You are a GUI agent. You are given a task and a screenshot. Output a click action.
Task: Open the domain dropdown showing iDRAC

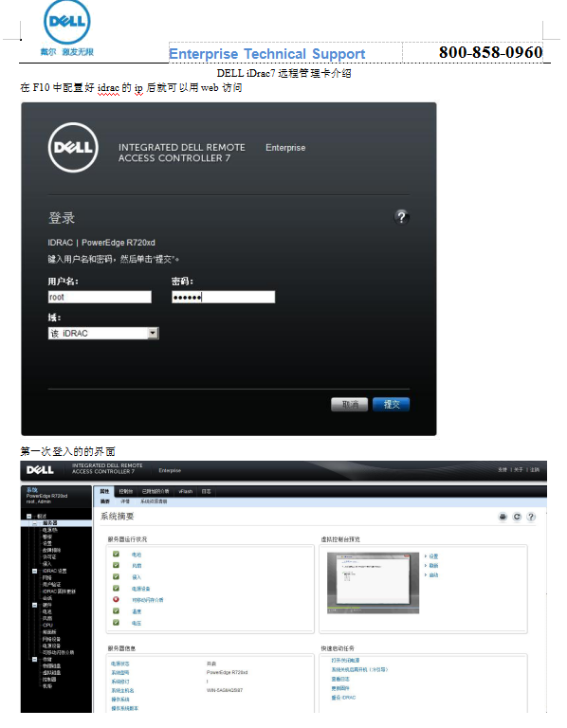103,334
